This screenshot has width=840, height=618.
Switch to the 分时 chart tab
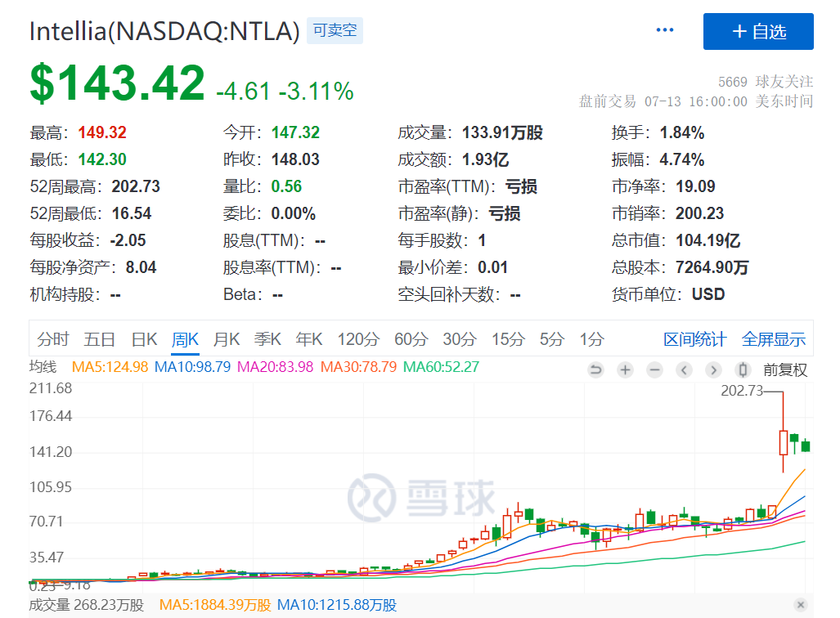tap(53, 339)
